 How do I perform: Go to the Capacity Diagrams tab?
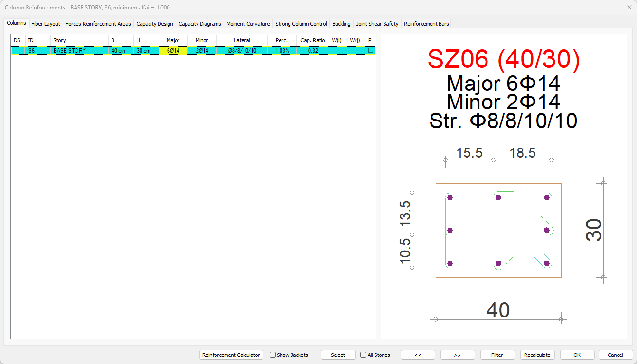[x=199, y=24]
